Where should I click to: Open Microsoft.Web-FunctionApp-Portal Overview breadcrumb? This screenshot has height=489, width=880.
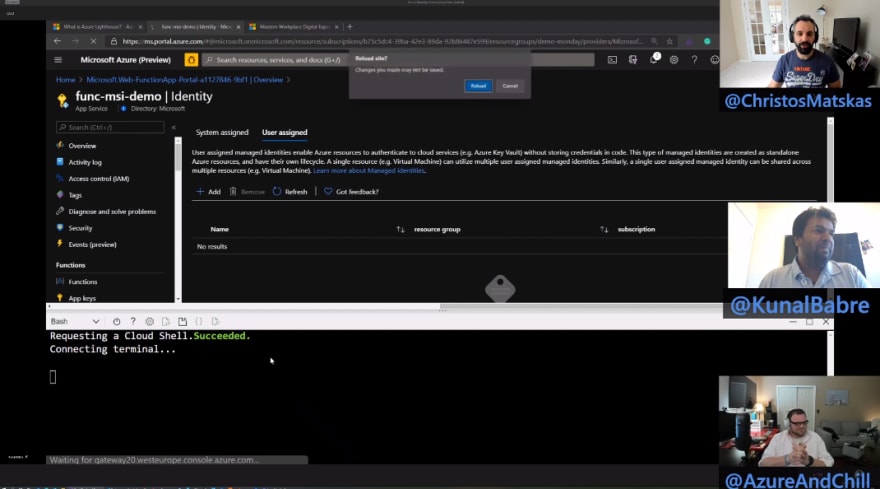tap(185, 80)
